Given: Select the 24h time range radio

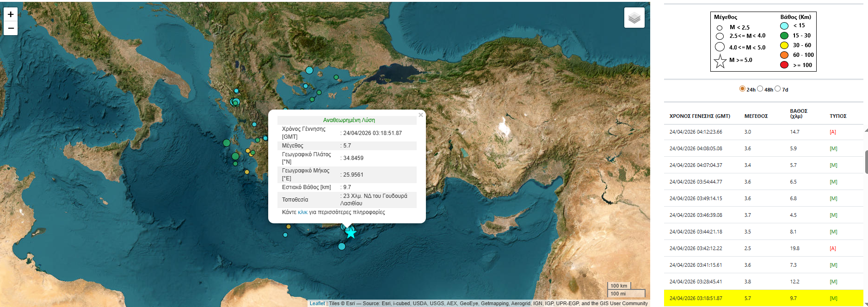Looking at the screenshot, I should pos(742,89).
